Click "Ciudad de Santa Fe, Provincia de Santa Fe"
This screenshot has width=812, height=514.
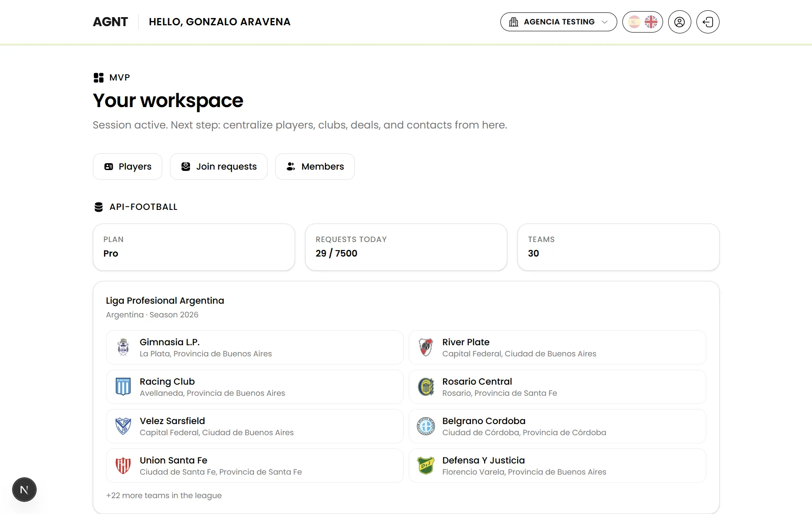220,472
